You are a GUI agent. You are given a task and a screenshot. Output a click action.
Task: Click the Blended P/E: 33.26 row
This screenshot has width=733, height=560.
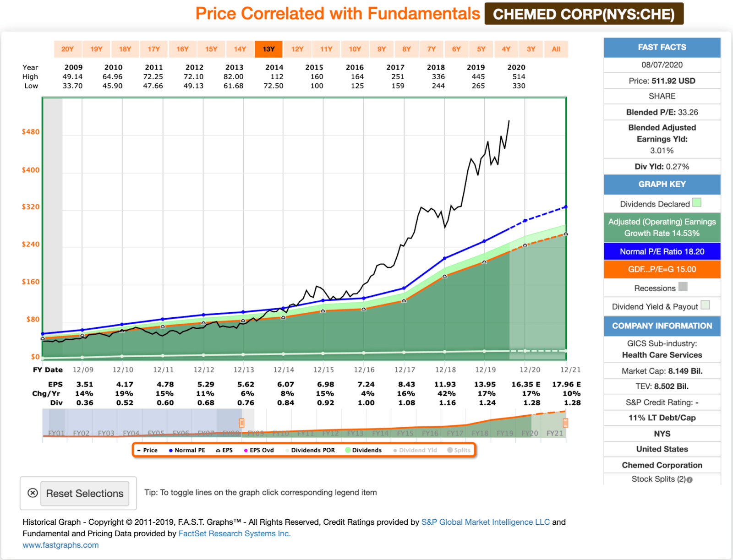(662, 112)
